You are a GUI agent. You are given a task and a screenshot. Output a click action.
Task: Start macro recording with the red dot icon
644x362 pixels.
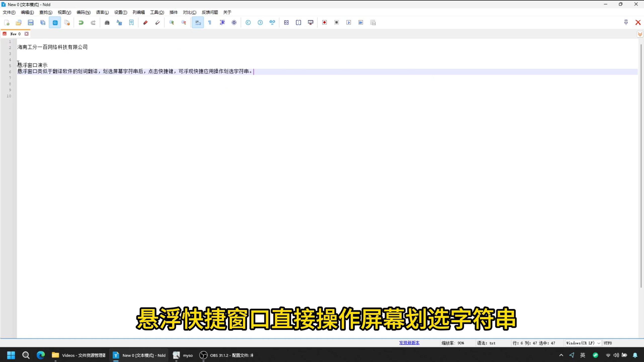coord(324,23)
